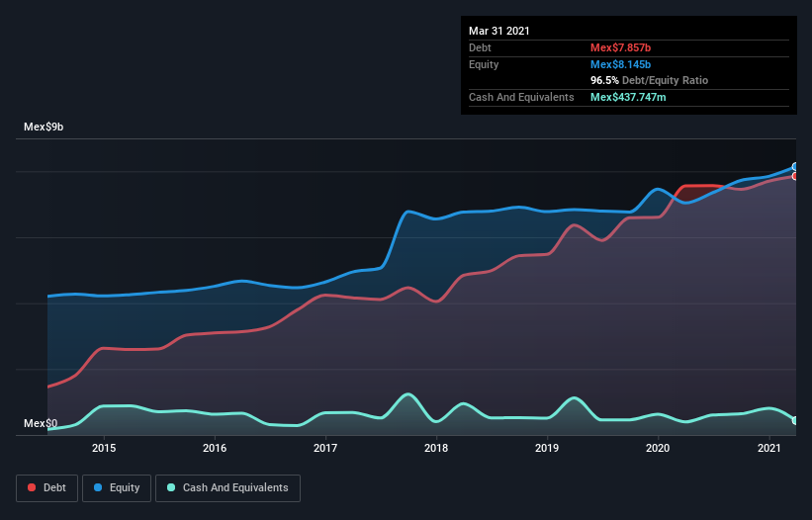Image resolution: width=812 pixels, height=520 pixels.
Task: Click the 96.5% Debt/Equity Ratio text
Action: point(650,80)
